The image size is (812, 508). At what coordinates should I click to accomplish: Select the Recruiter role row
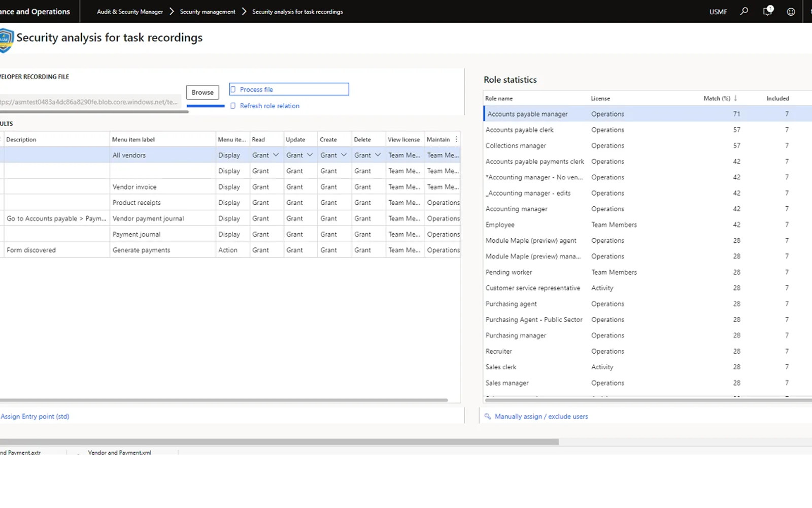tap(648, 351)
